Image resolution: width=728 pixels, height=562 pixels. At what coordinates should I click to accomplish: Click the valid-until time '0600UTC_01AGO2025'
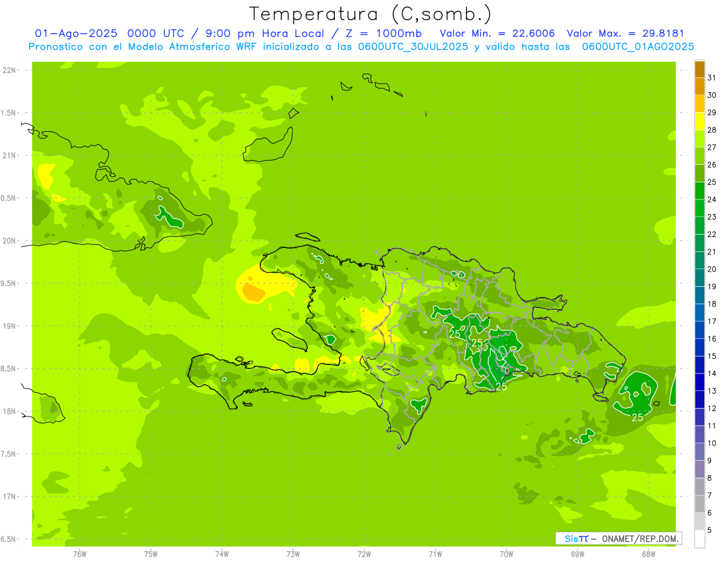[x=638, y=46]
